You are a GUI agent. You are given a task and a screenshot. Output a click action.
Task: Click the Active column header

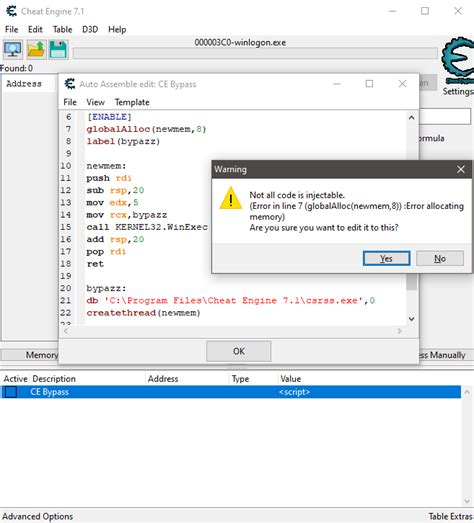tap(15, 379)
